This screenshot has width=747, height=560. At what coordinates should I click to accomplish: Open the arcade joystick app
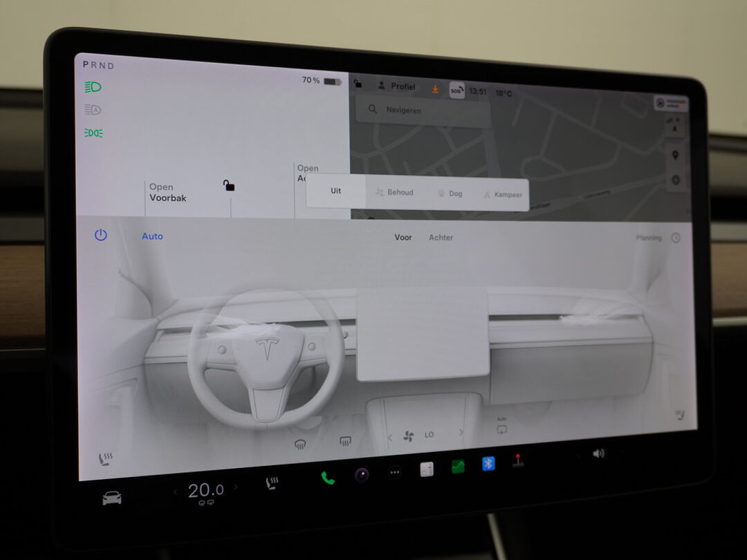(518, 460)
